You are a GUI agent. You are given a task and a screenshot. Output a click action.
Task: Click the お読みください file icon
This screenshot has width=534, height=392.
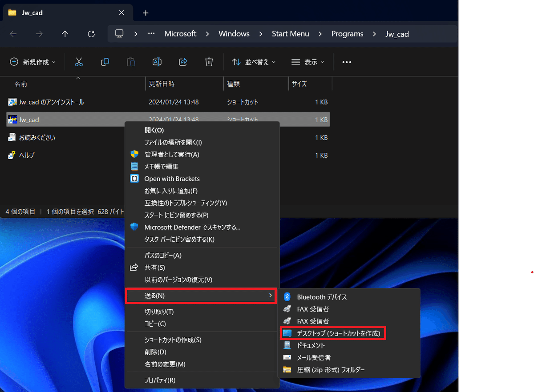click(x=12, y=137)
